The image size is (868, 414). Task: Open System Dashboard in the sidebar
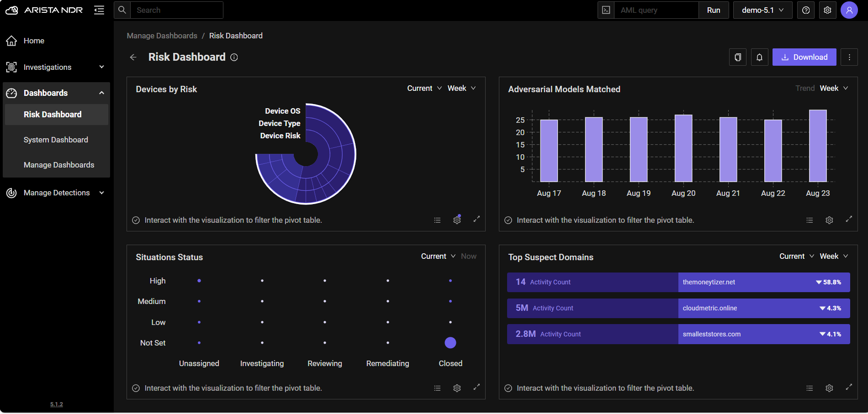coord(56,140)
